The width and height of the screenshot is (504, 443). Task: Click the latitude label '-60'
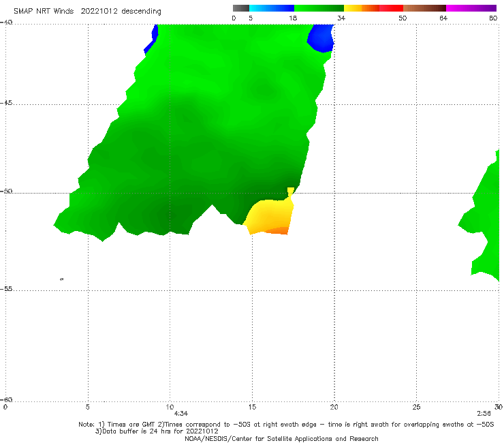(6, 400)
